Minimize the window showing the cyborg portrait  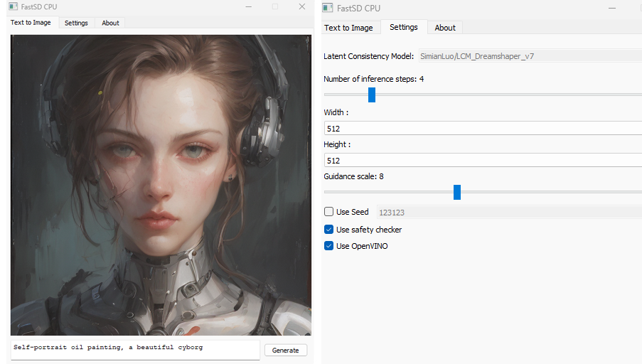click(x=248, y=7)
